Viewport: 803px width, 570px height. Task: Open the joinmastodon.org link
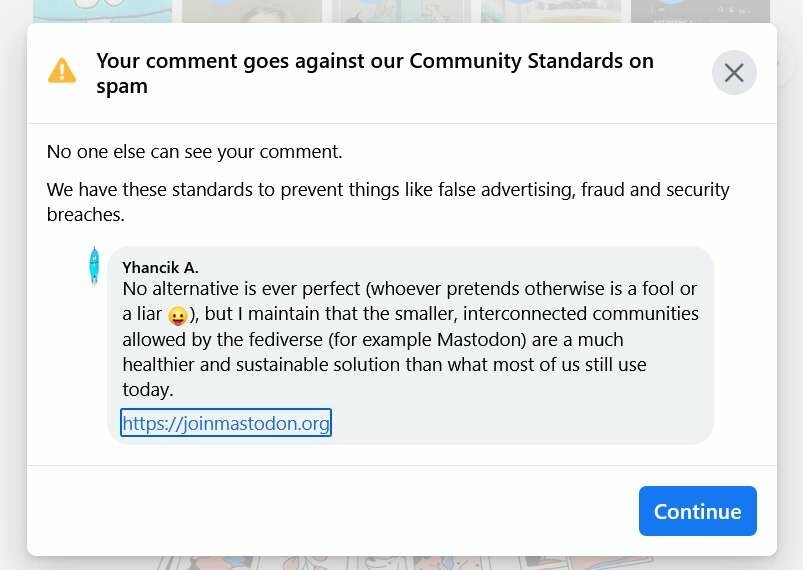point(225,424)
